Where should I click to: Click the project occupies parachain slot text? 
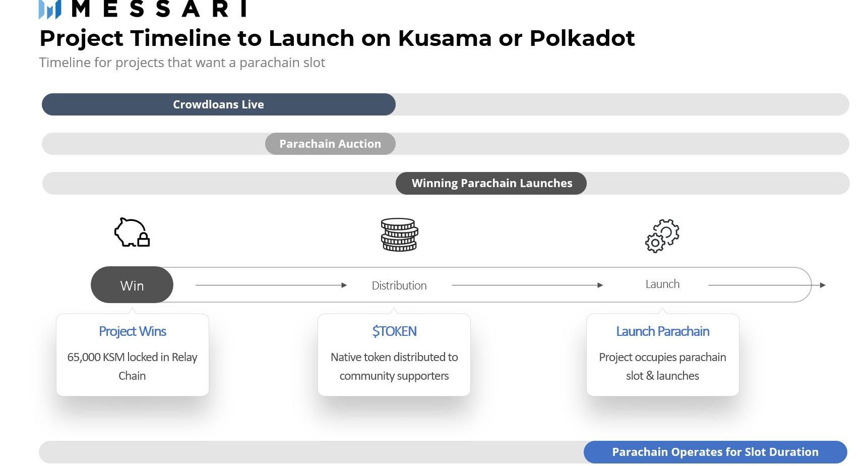[662, 366]
